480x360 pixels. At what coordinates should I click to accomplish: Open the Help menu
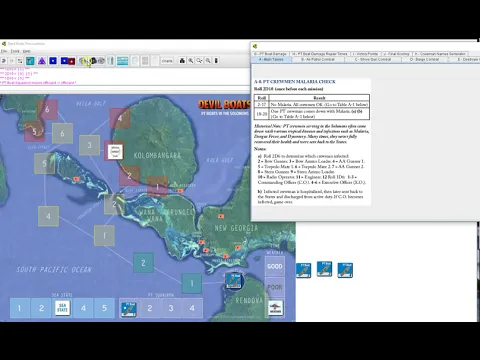pos(26,51)
